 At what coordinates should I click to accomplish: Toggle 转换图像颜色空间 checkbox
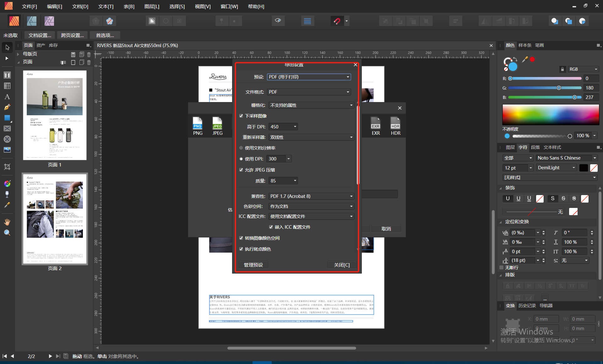(x=241, y=238)
